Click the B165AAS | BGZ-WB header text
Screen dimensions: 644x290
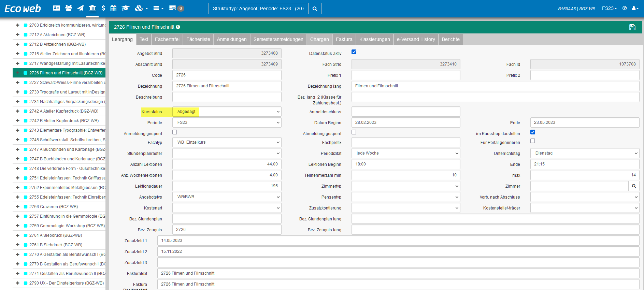tap(576, 9)
